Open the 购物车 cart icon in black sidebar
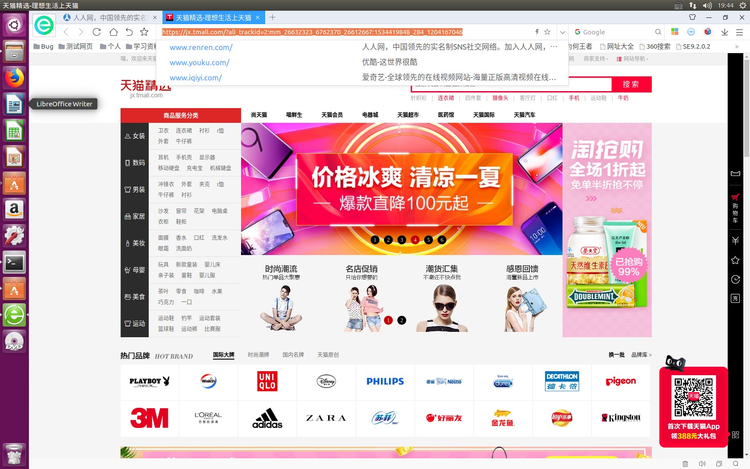 pos(736,208)
